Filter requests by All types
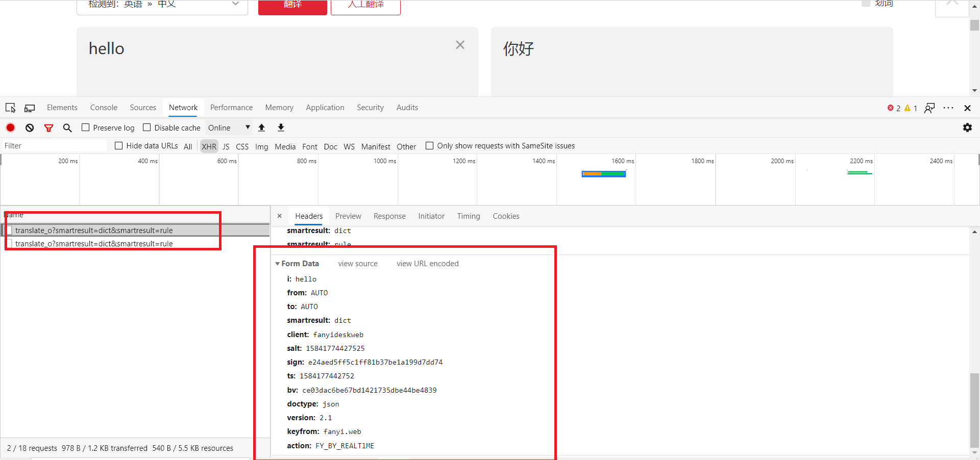 188,146
